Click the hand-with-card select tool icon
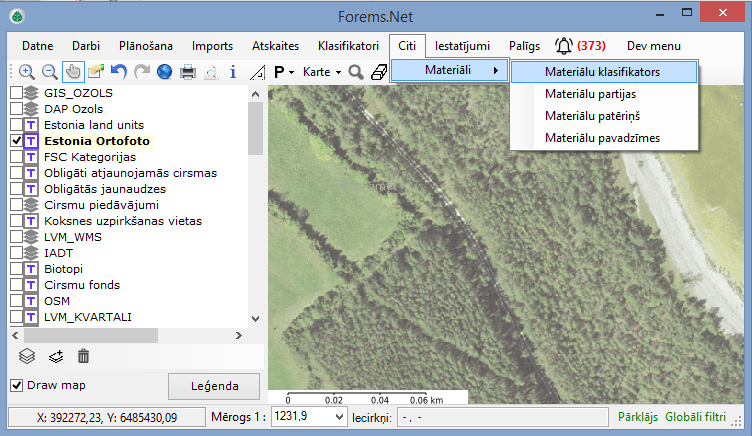This screenshot has height=436, width=752. 96,72
